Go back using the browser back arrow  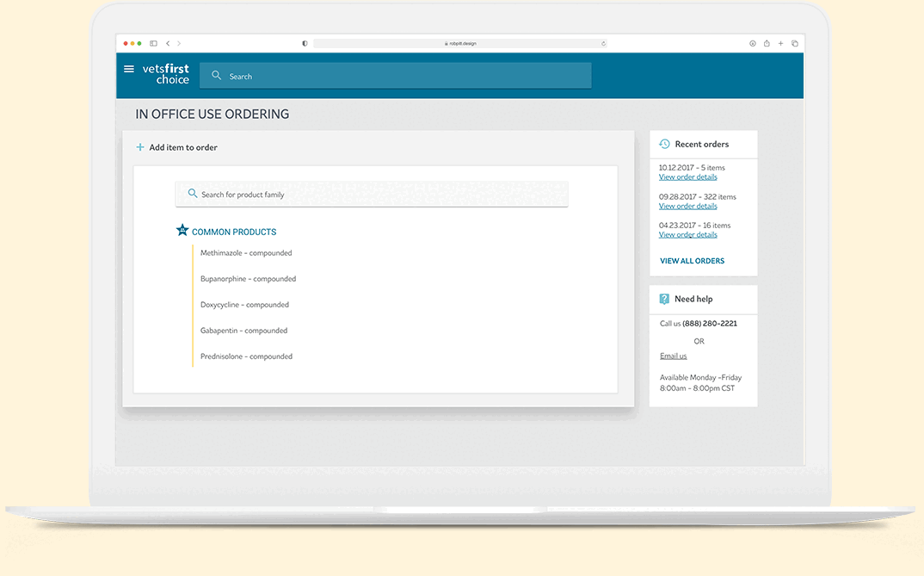(x=168, y=43)
